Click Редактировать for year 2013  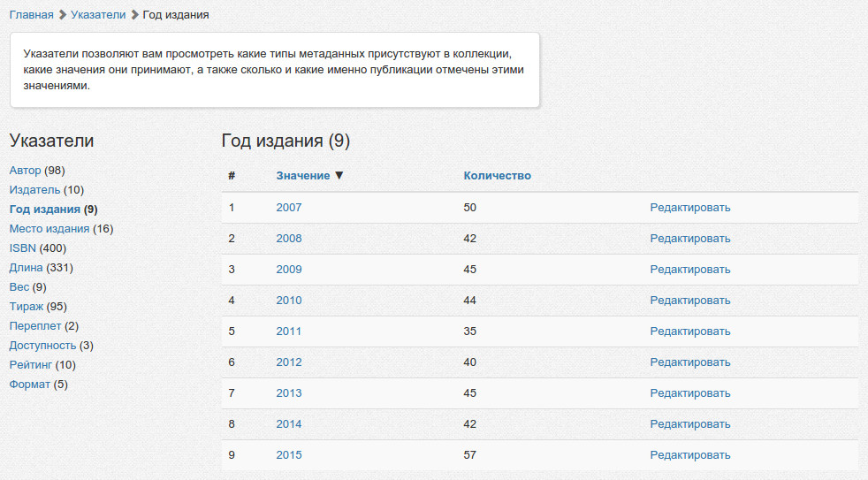pos(690,393)
